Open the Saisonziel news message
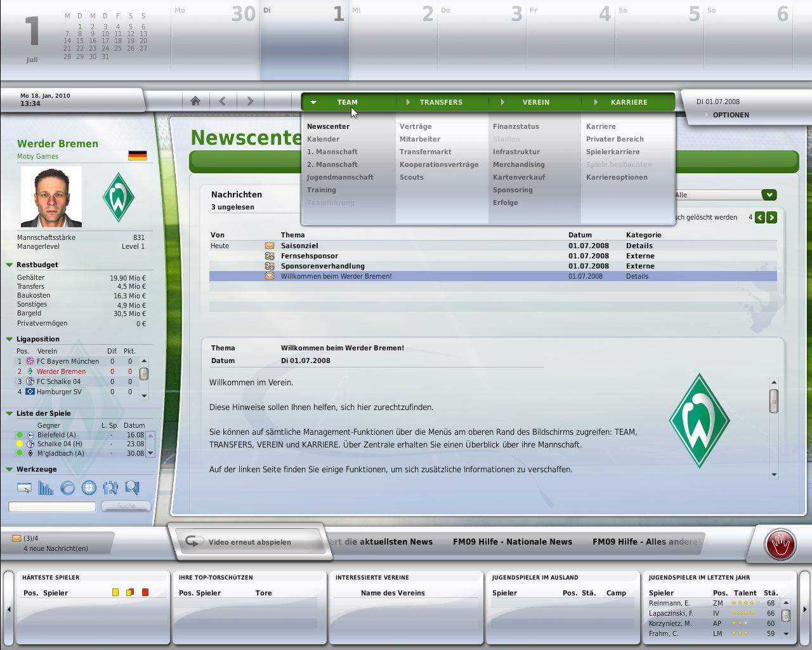 [493, 246]
